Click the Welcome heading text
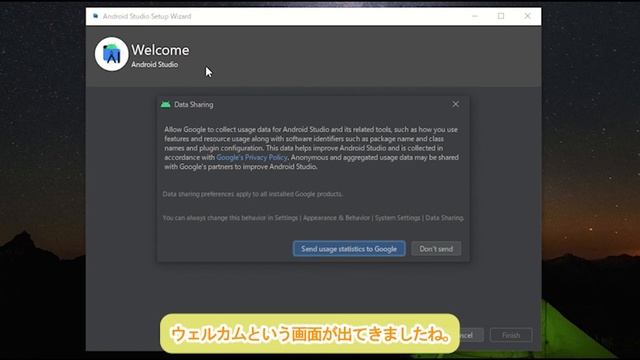 [x=160, y=50]
